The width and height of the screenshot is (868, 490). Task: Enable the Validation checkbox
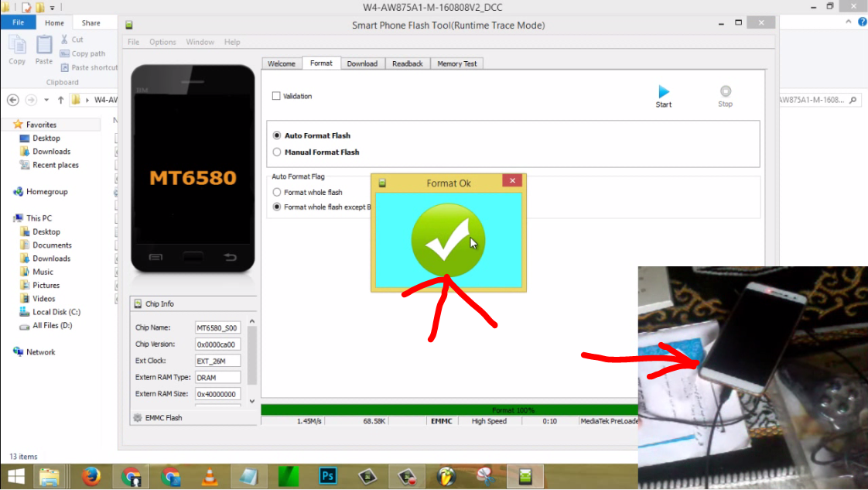276,96
